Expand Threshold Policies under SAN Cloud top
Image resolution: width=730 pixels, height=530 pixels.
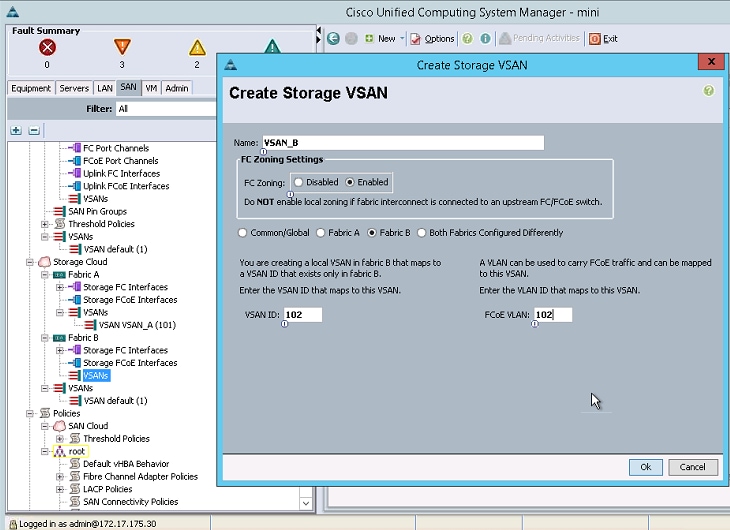point(45,224)
